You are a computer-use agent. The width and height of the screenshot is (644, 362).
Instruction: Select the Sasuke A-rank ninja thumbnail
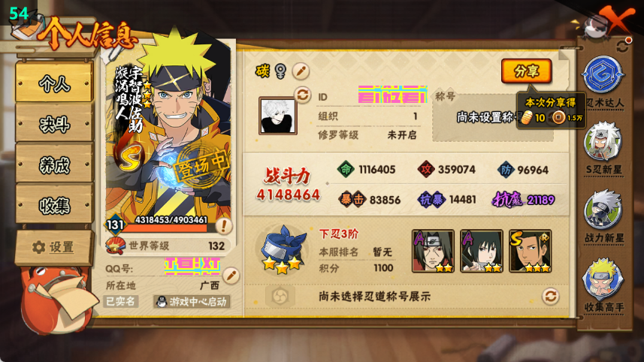tap(482, 251)
